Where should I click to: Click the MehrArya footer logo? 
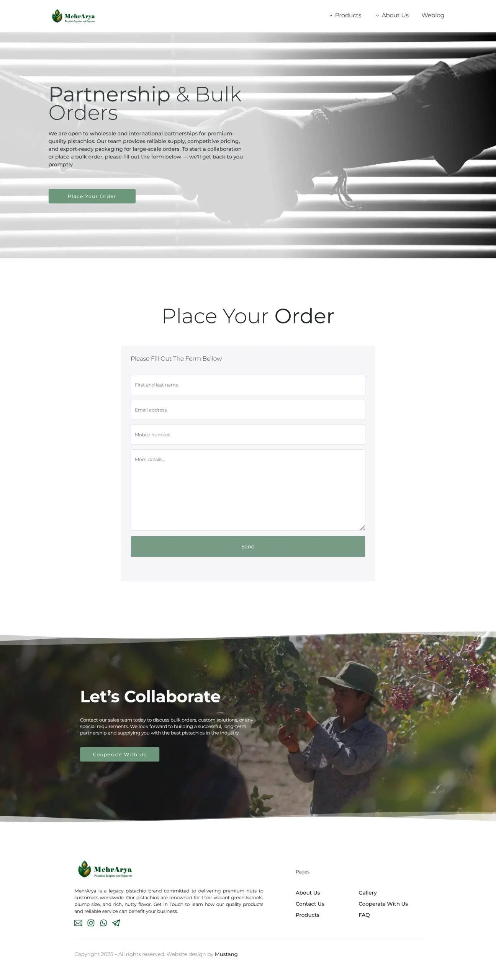tap(105, 869)
